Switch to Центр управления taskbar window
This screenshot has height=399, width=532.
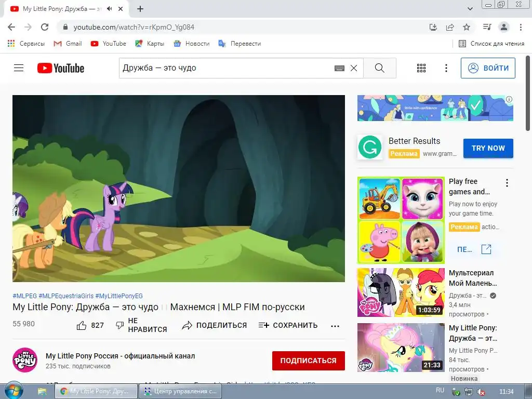[x=180, y=391]
